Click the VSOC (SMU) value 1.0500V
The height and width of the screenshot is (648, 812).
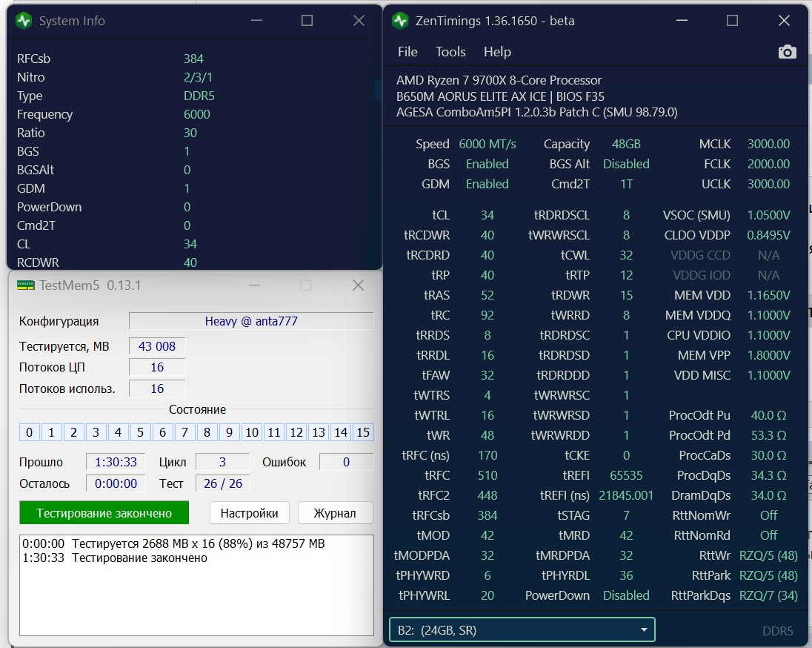768,215
